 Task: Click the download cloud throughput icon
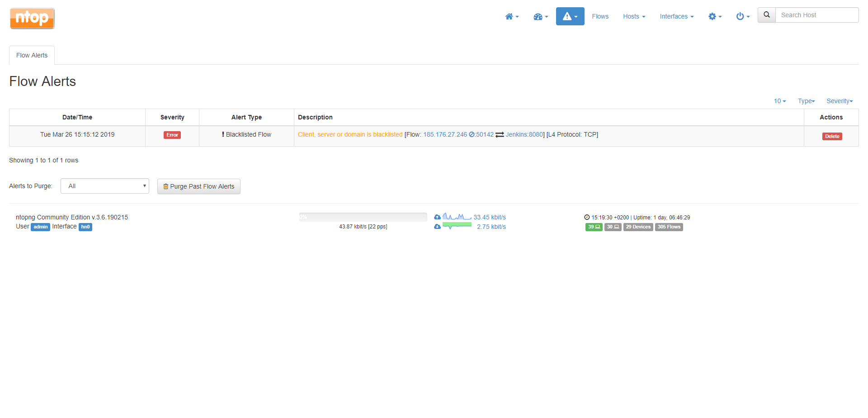coord(437,227)
